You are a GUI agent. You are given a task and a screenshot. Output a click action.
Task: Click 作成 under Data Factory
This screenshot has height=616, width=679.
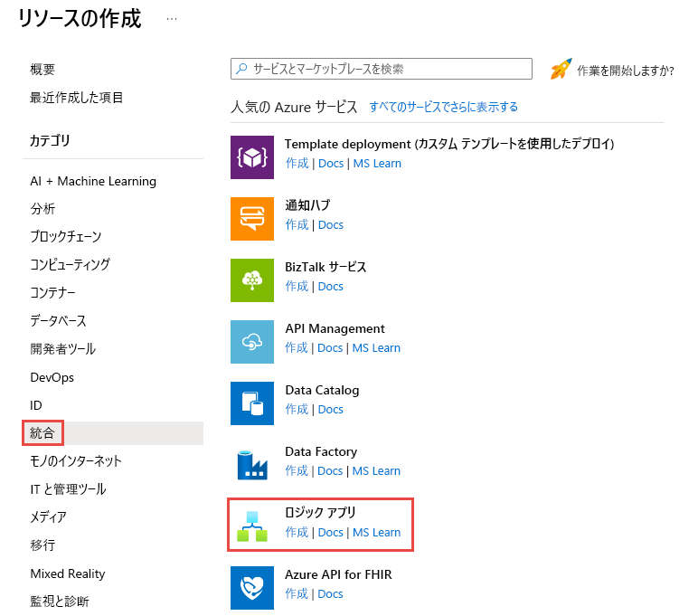[x=297, y=471]
